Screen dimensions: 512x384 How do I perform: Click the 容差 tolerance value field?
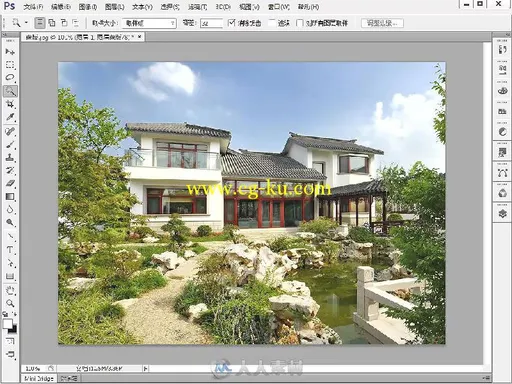click(211, 23)
